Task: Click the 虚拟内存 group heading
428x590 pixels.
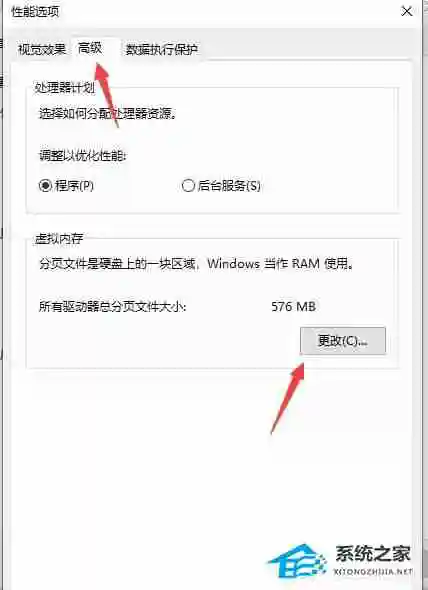Action: point(59,239)
